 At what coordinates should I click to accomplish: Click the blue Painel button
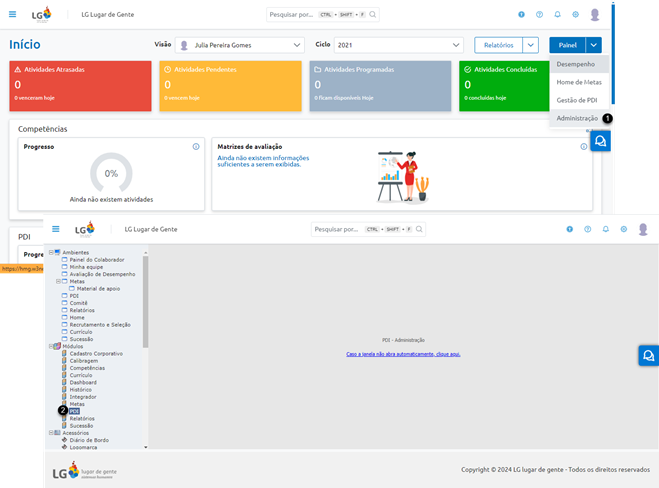(x=567, y=45)
